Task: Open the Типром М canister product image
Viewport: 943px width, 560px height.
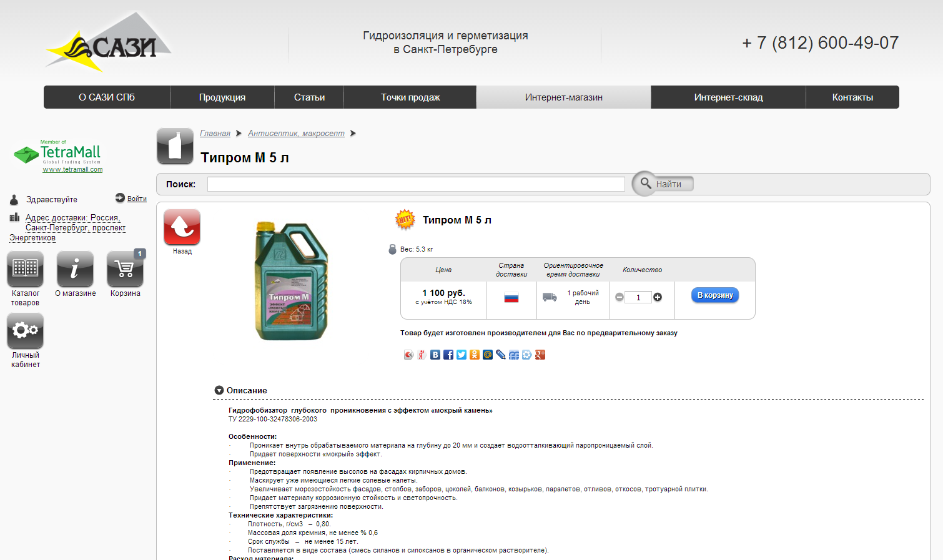Action: click(291, 281)
